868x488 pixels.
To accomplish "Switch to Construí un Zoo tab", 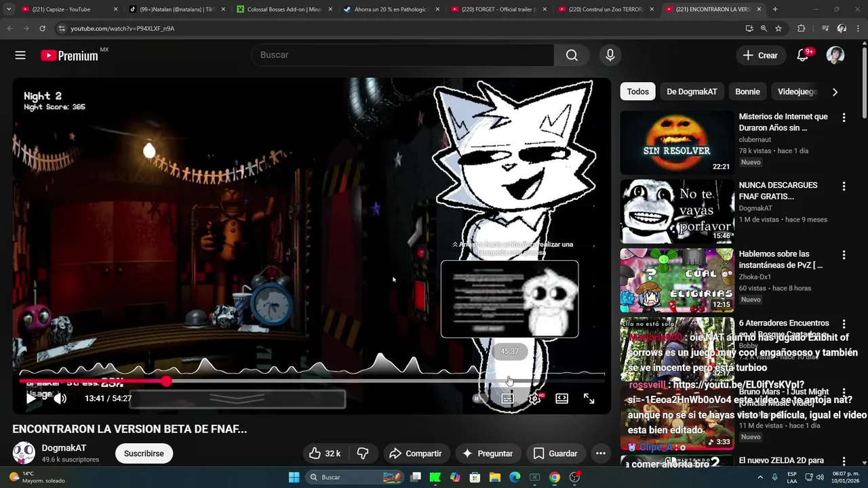I will coord(605,9).
